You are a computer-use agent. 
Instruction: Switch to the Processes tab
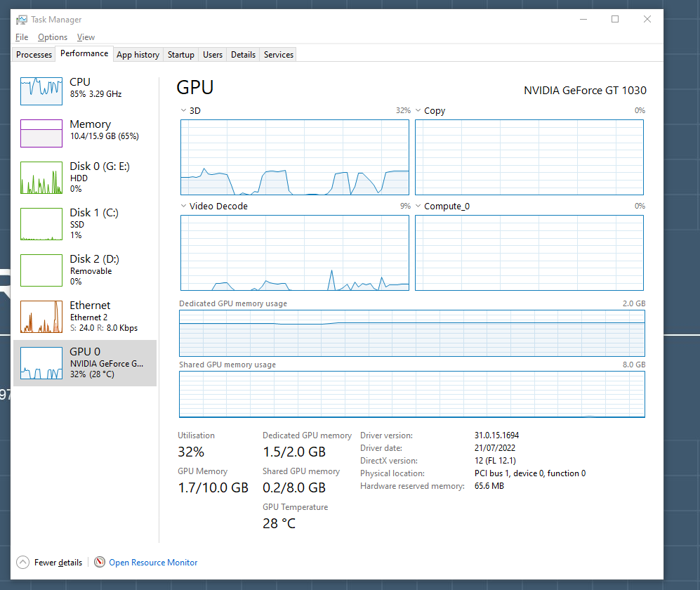(33, 54)
